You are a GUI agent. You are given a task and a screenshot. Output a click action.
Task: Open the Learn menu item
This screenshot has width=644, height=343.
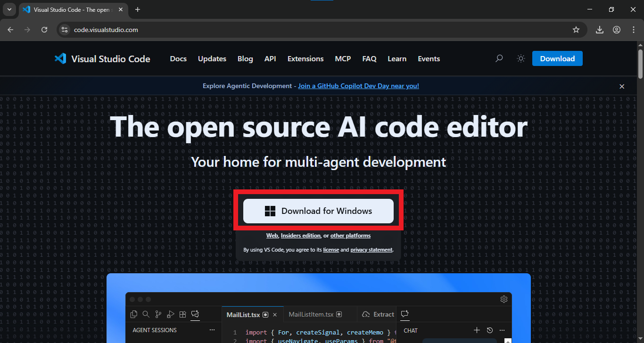(x=397, y=59)
